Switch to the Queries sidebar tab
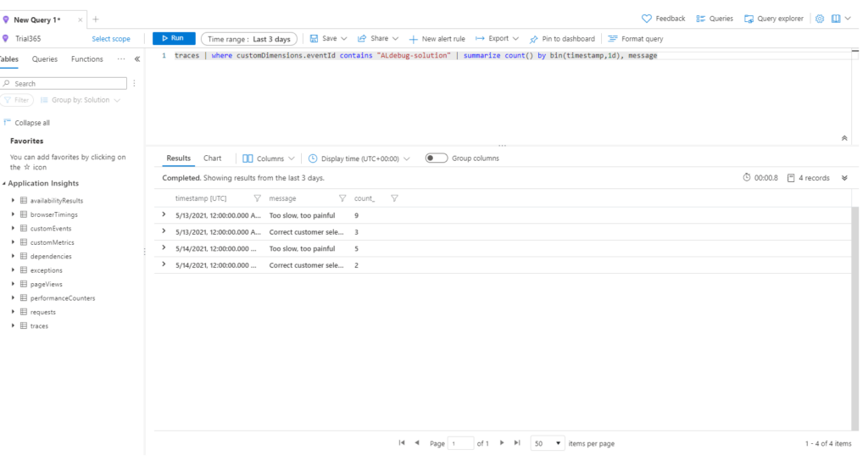The width and height of the screenshot is (868, 461). [x=45, y=59]
